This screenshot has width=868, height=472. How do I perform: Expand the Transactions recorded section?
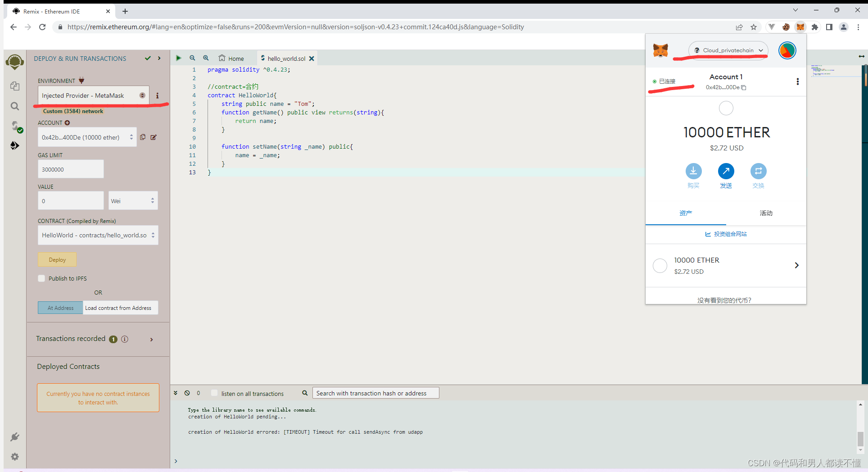(x=152, y=339)
